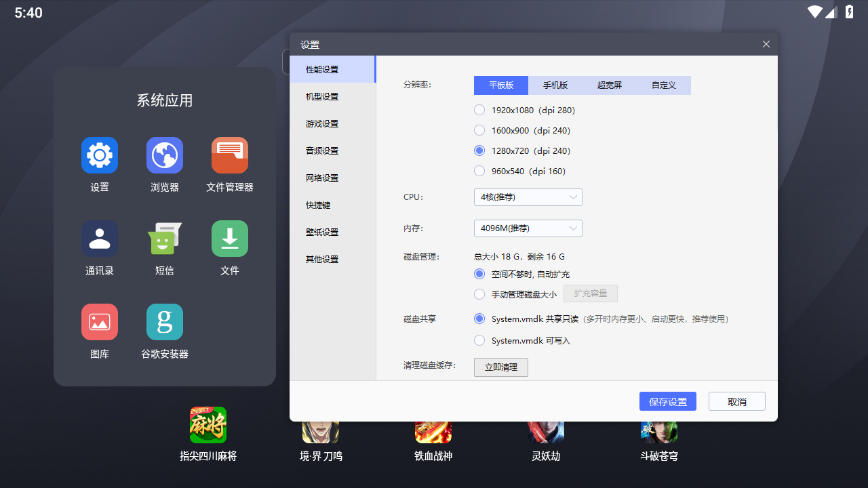Open the 短信 messaging app
The image size is (868, 488).
click(x=165, y=239)
